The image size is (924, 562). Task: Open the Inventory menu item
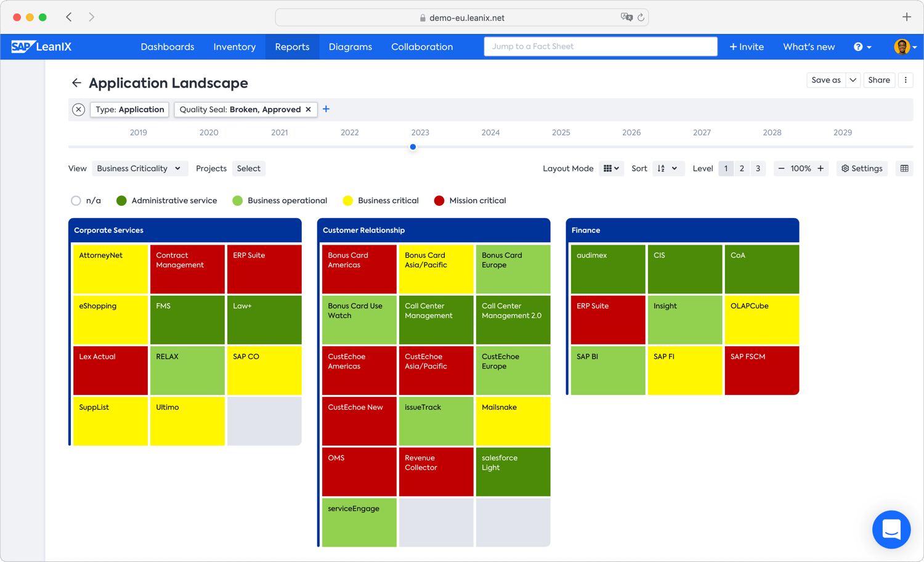pyautogui.click(x=235, y=47)
